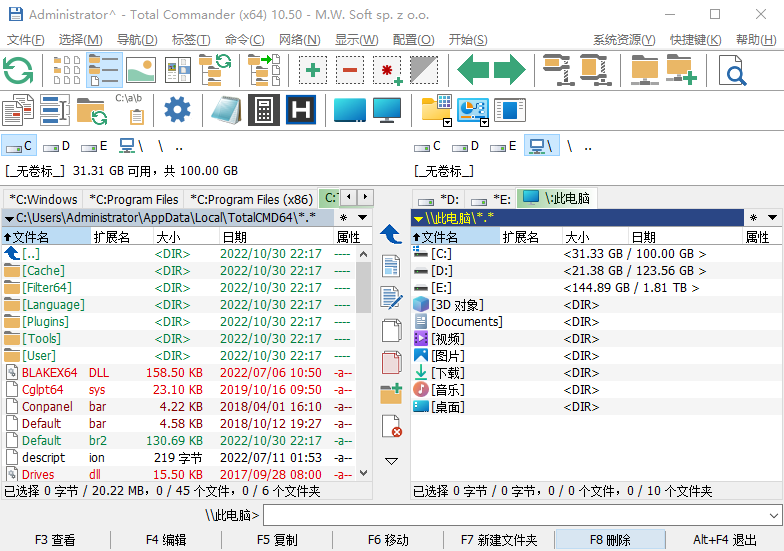This screenshot has width=784, height=551.
Task: Click the search magnifier toolbar icon
Action: click(x=732, y=70)
